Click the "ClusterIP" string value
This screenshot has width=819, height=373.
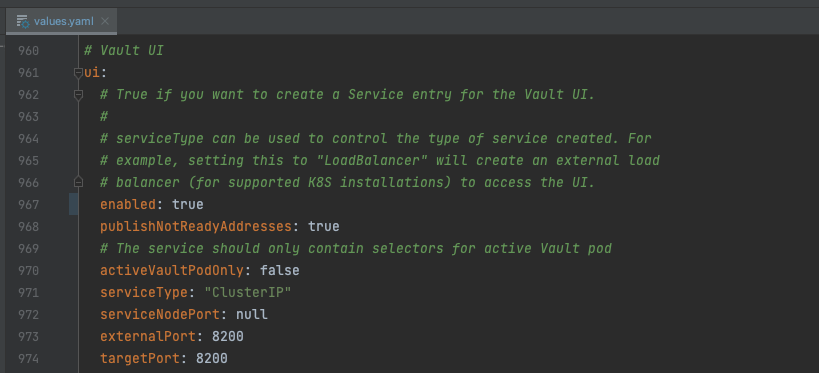coord(248,293)
